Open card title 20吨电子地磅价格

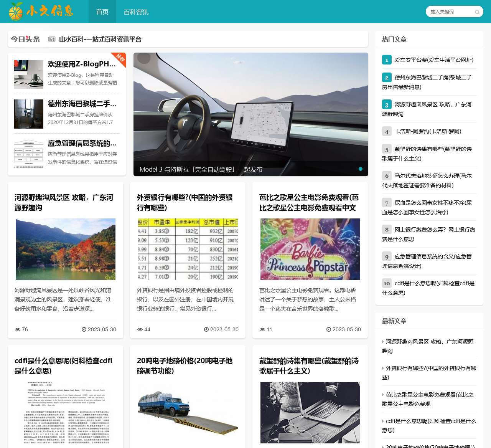pyautogui.click(x=185, y=366)
